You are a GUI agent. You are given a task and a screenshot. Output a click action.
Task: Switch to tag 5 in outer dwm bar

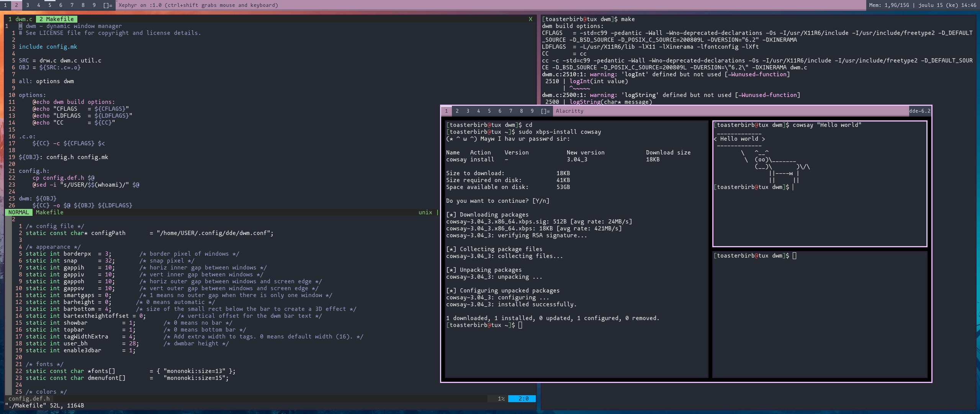50,5
